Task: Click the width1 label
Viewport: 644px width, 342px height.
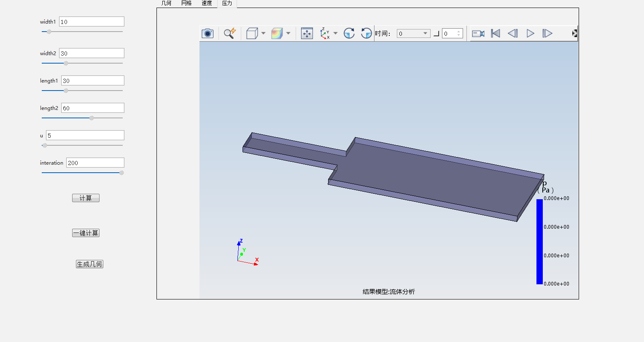Action: coord(48,22)
